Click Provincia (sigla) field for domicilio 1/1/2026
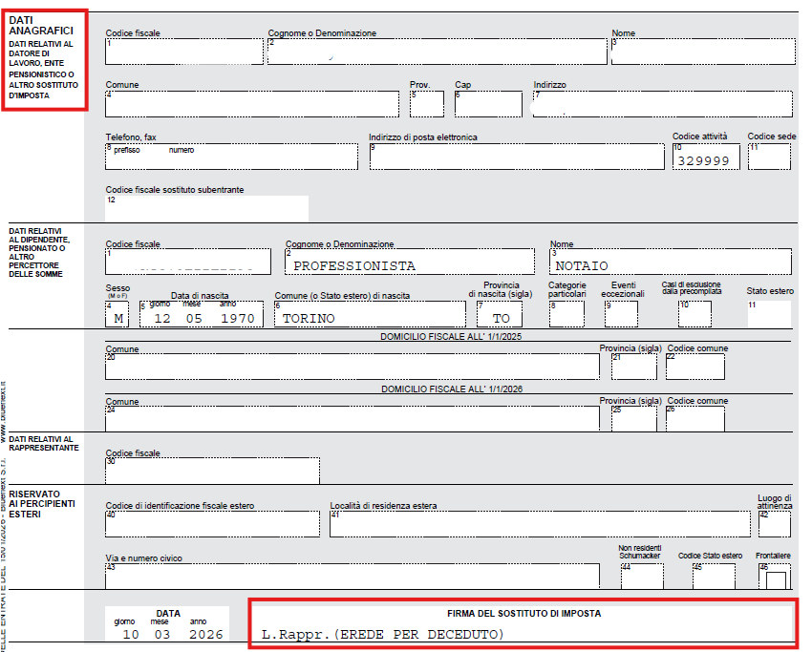Screen dimensions: 812x652 [634, 419]
